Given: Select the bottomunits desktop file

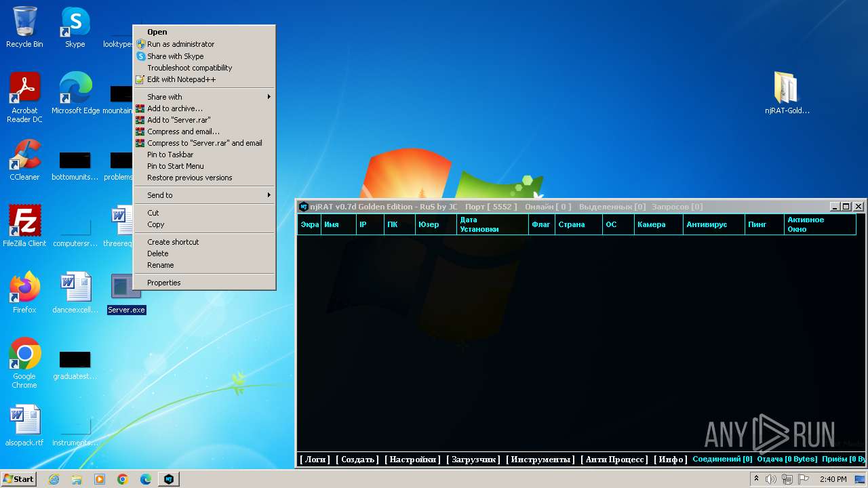Looking at the screenshot, I should point(75,165).
